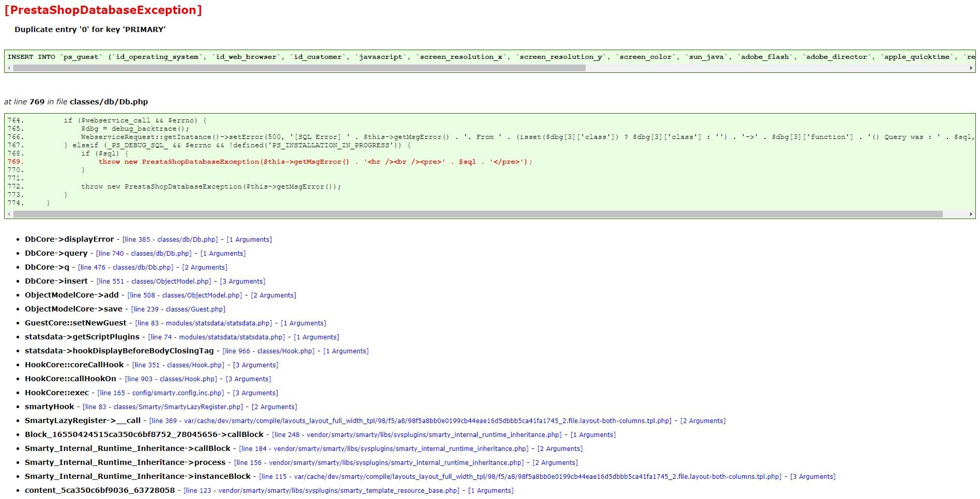Click highlighted code line 769 throw statement
This screenshot has height=499, width=980.
[315, 162]
